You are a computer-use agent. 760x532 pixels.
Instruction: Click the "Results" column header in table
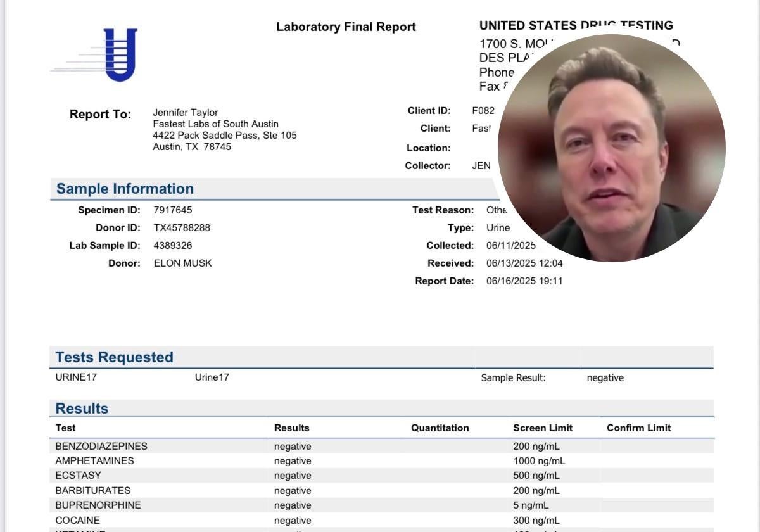click(x=292, y=428)
